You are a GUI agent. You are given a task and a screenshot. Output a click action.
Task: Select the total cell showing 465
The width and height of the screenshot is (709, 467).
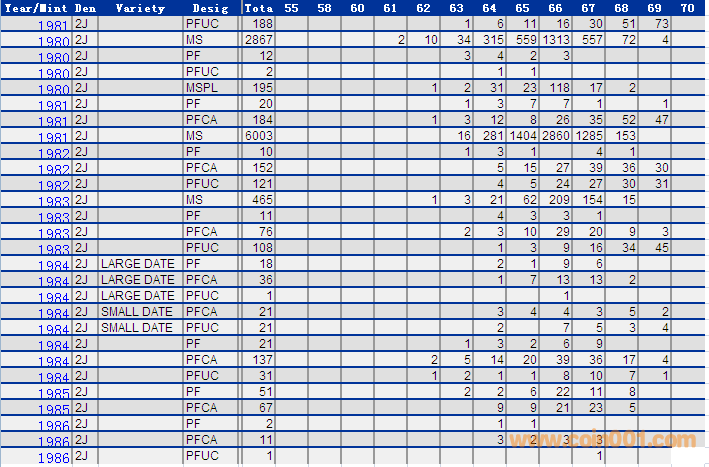258,199
